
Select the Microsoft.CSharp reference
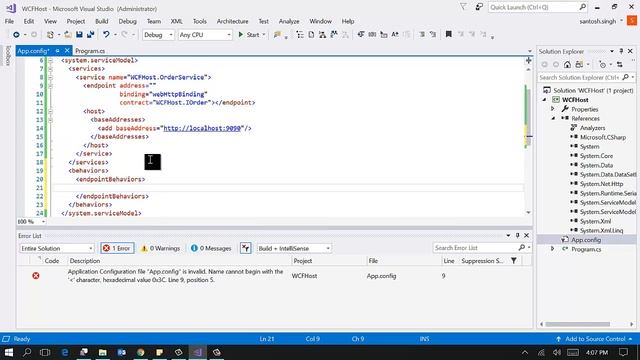point(602,137)
